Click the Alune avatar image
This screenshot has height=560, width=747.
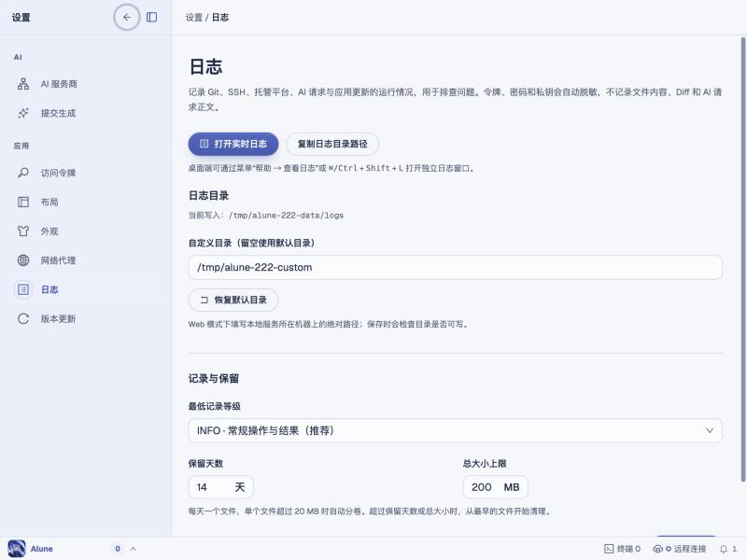(x=17, y=549)
